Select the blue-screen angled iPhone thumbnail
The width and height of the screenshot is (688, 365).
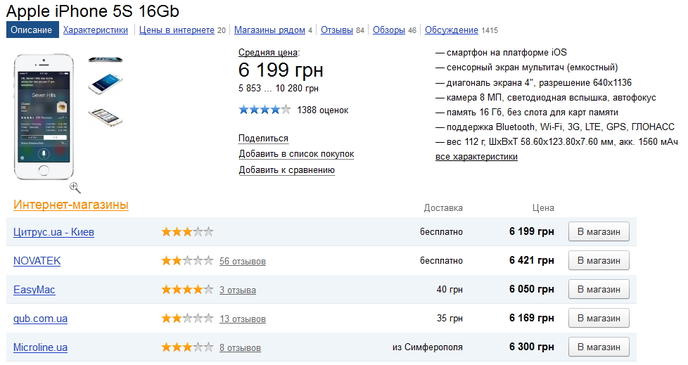[x=105, y=84]
